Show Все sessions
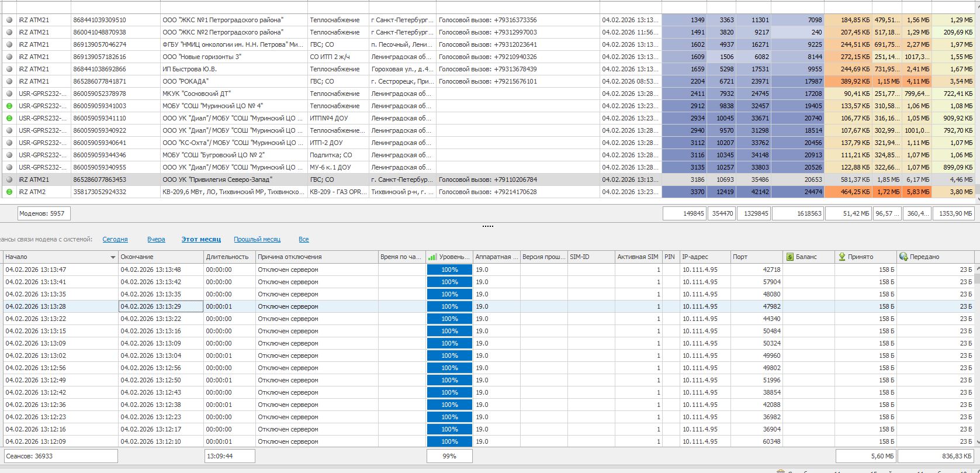Viewport: 980px width, 473px height. [303, 239]
